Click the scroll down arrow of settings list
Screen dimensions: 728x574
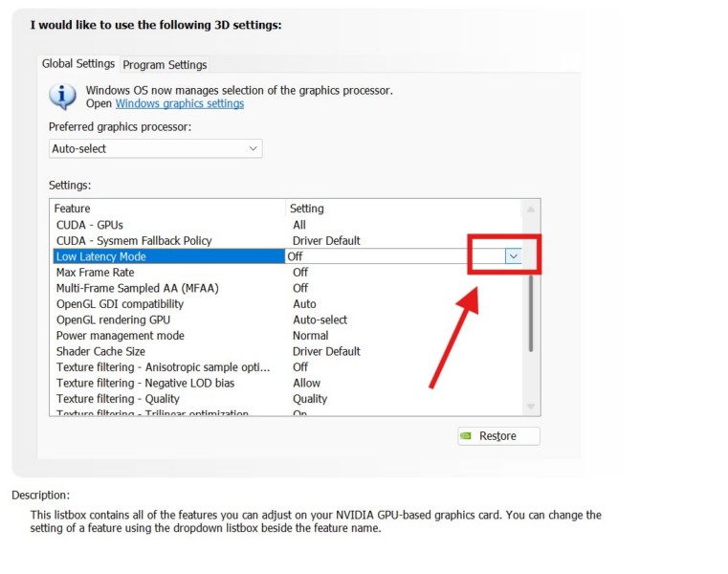pos(530,407)
